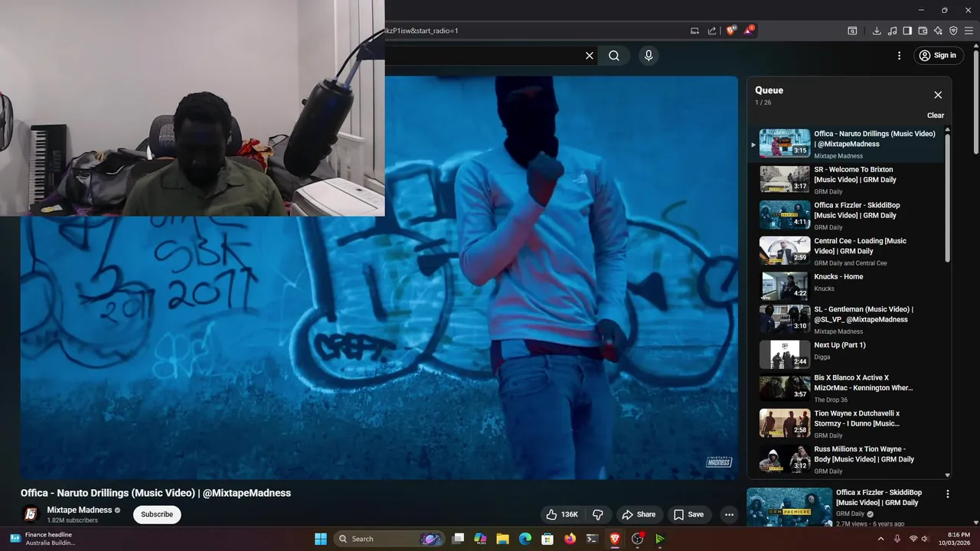Viewport: 980px width, 551px height.
Task: Click the YouTube search magnifier button
Action: click(614, 55)
